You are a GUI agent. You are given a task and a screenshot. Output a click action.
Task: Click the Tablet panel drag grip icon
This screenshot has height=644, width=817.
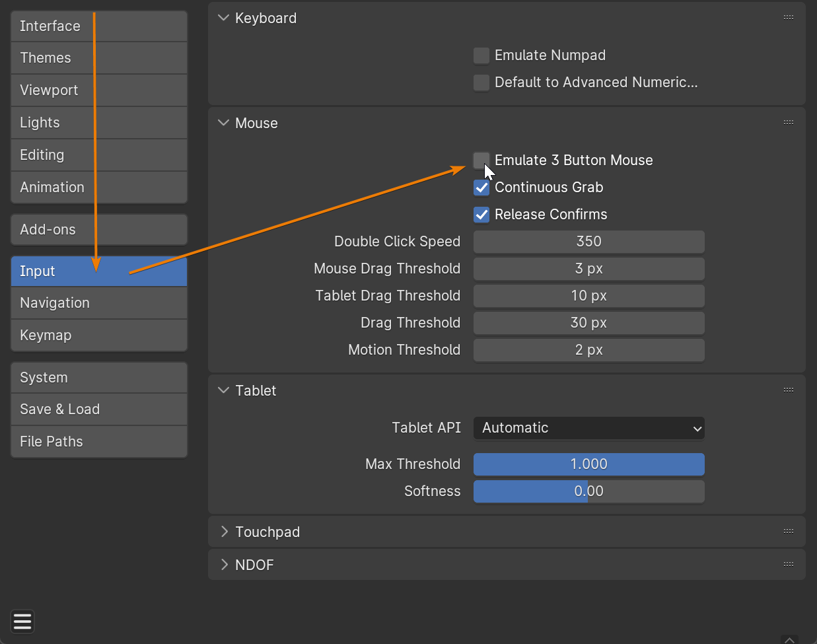[x=788, y=390]
